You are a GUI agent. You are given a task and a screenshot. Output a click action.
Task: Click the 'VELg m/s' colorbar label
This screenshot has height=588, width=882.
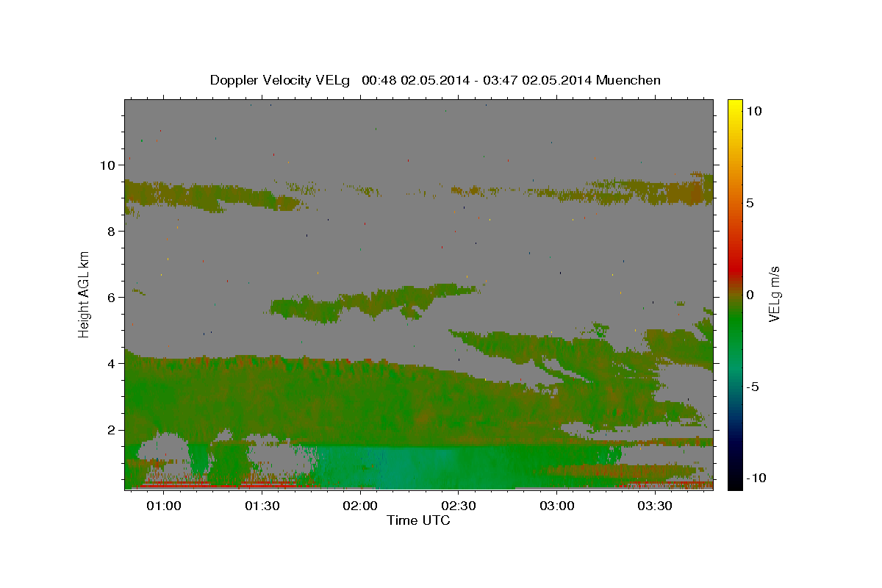(x=774, y=294)
